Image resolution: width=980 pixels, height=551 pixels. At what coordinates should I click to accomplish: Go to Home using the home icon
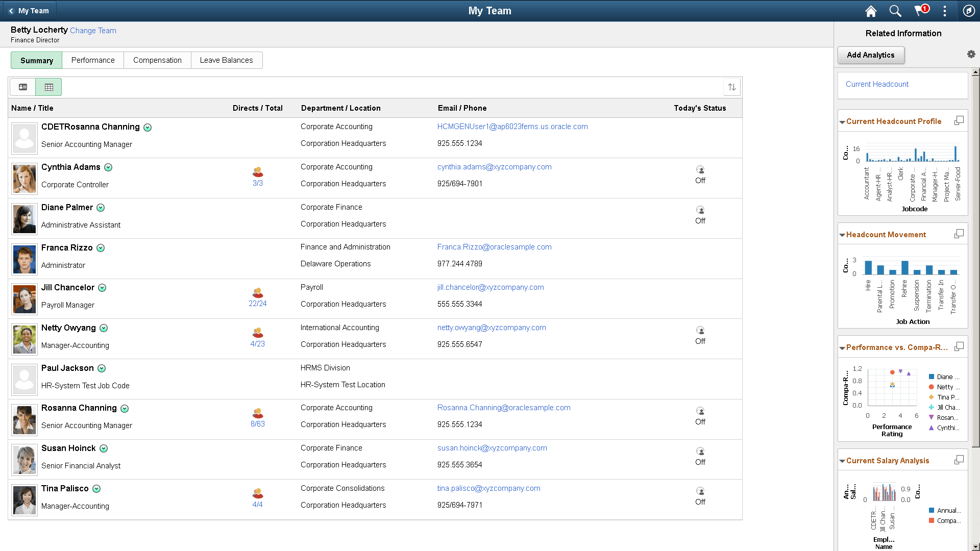pyautogui.click(x=870, y=11)
